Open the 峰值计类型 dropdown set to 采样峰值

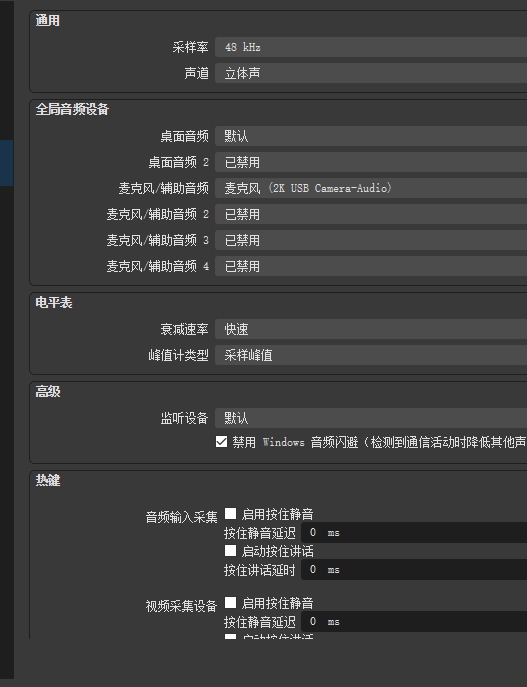tap(371, 355)
